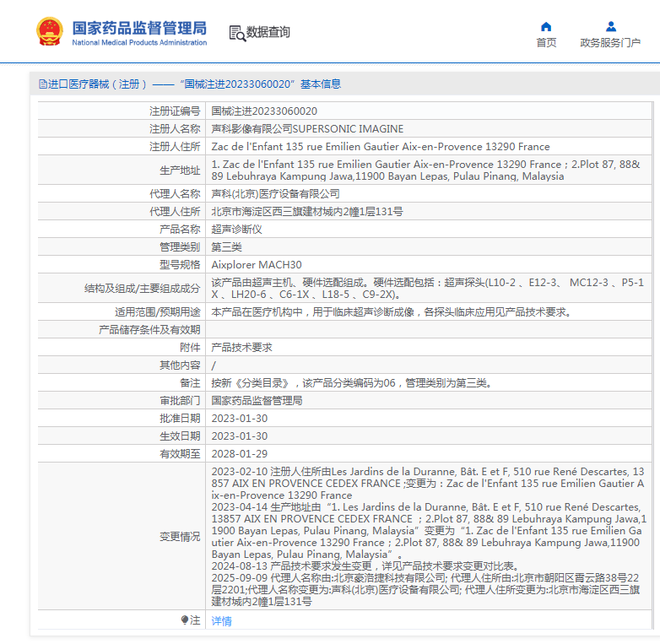660x644 pixels.
Task: Click the 超声诊断仪 product name cell
Action: pyautogui.click(x=236, y=229)
